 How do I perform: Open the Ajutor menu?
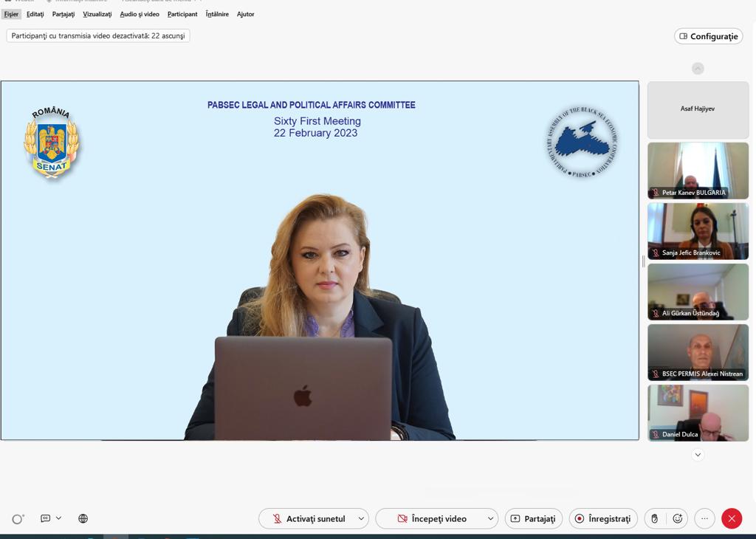tap(245, 14)
